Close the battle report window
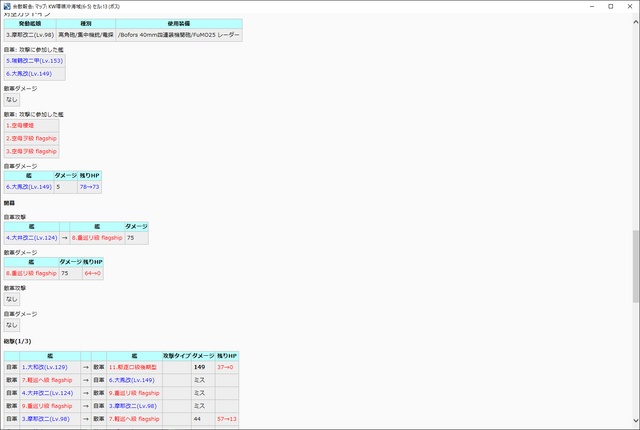 [x=630, y=7]
